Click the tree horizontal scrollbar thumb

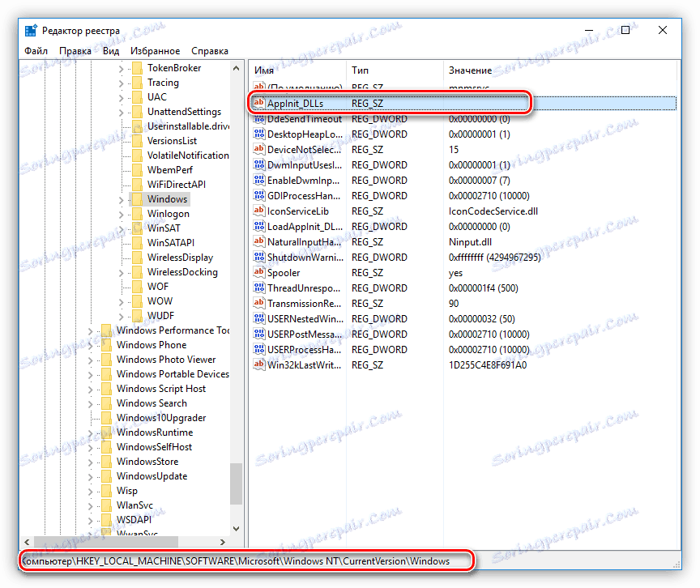106,542
